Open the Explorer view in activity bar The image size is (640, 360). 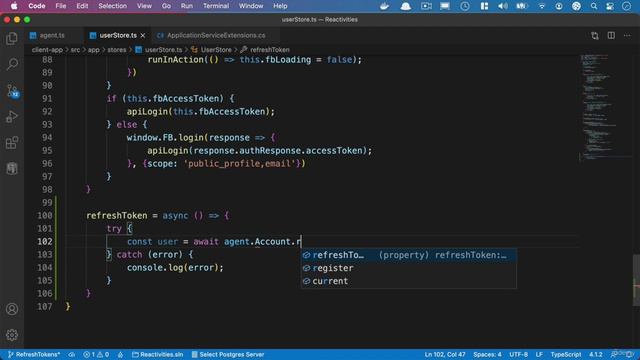12,38
